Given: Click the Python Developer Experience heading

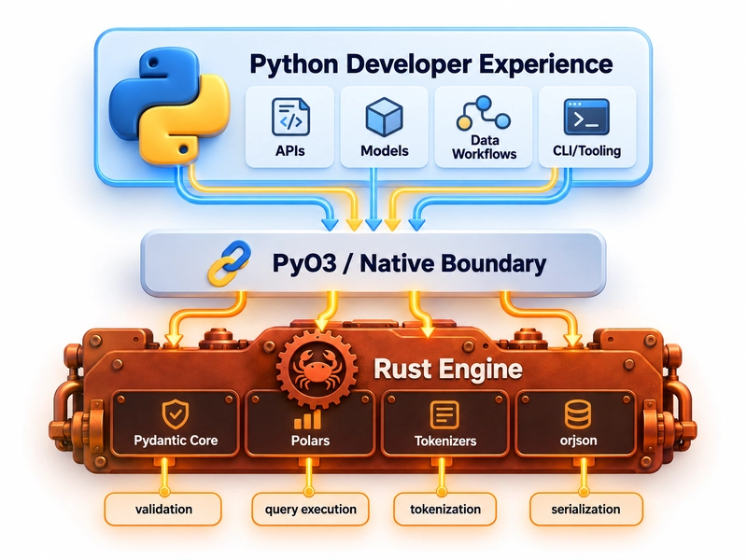Looking at the screenshot, I should click(431, 64).
